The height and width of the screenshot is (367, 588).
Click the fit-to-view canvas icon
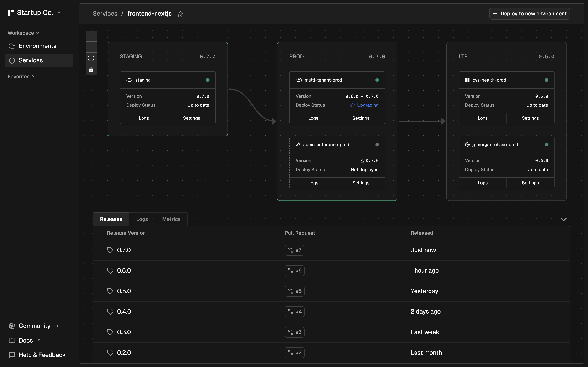pyautogui.click(x=91, y=58)
